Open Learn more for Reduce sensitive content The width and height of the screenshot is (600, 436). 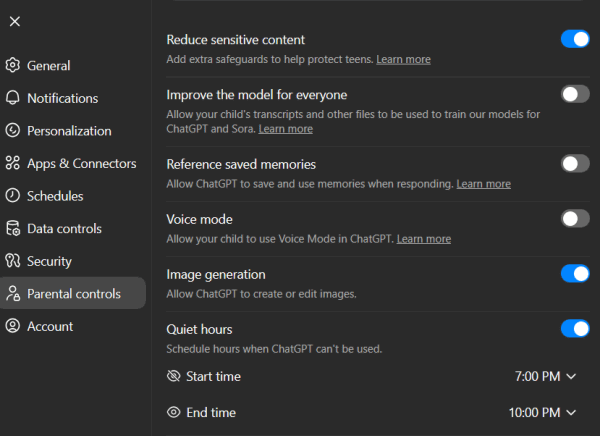403,60
